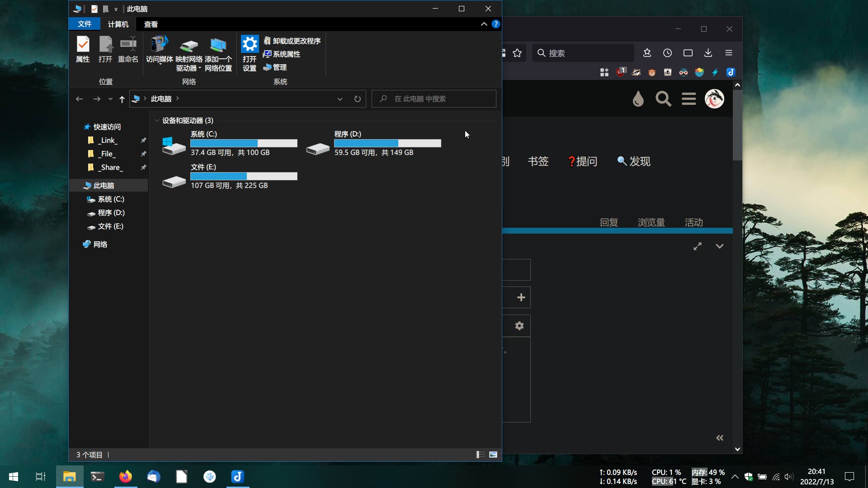Open Properties (属性) in ribbon
This screenshot has width=868, height=488.
click(83, 49)
